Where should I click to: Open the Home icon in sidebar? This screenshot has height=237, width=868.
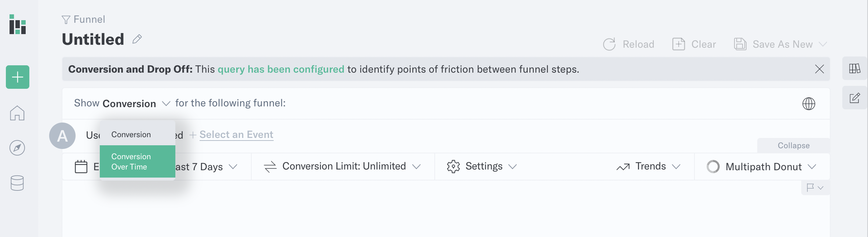[x=17, y=113]
